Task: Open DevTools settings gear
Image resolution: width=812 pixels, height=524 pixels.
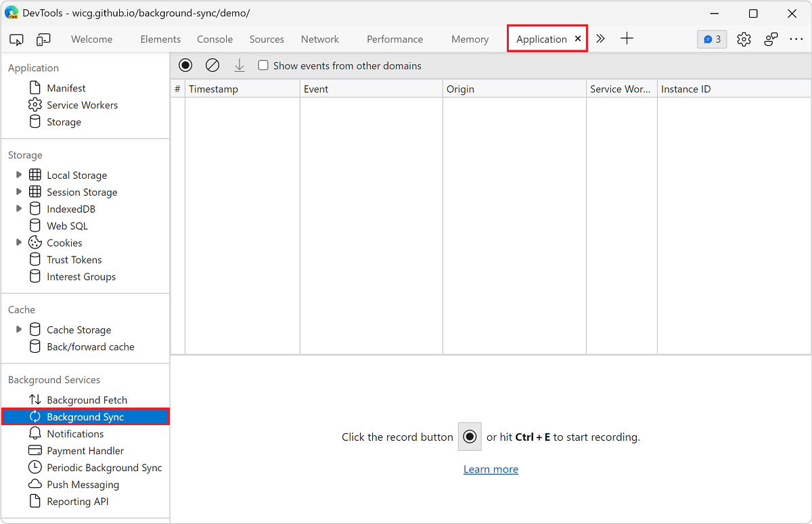Action: [x=744, y=39]
